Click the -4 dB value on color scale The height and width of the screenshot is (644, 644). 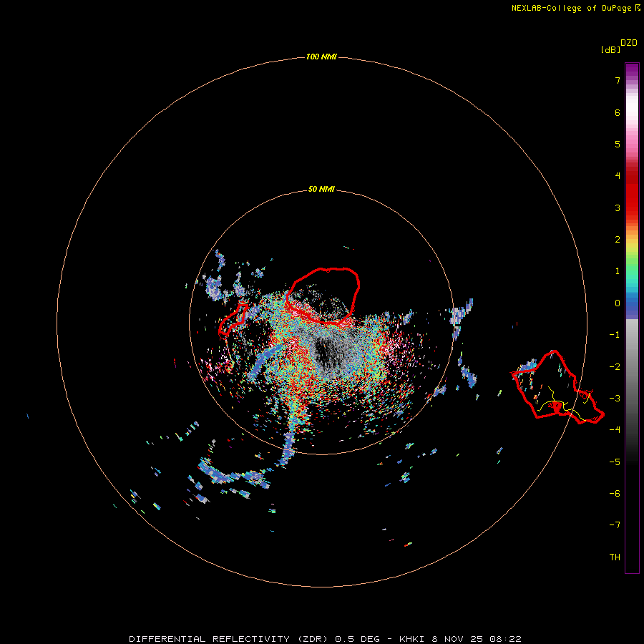615,430
